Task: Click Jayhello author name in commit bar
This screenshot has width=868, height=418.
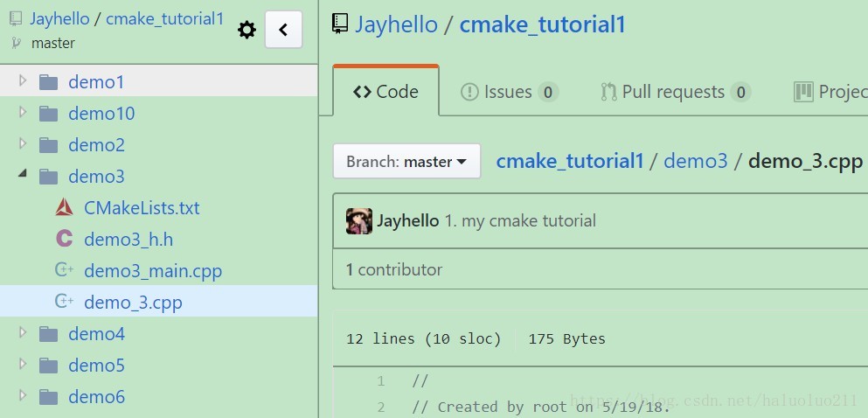Action: [408, 221]
